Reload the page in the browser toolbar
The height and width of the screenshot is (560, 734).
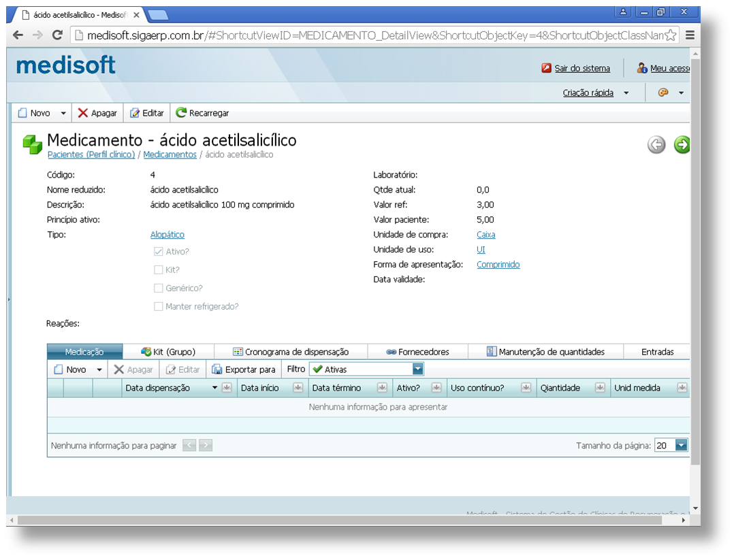tap(57, 35)
